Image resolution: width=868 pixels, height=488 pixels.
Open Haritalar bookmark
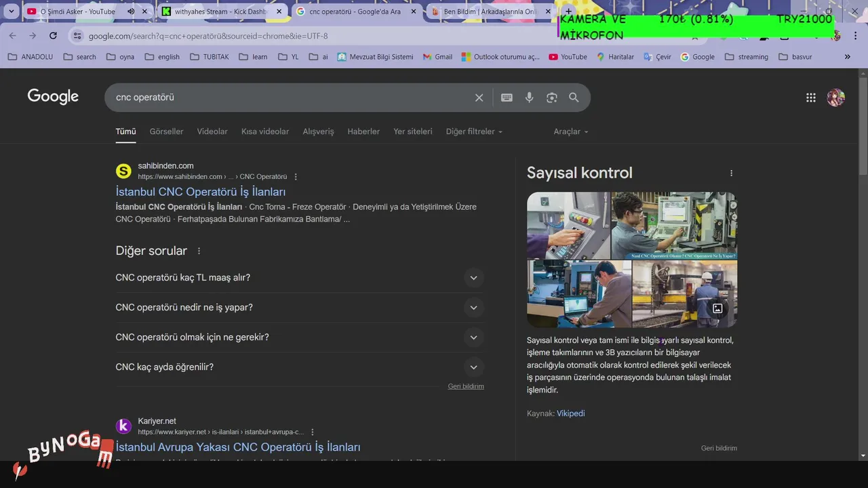[x=615, y=57]
